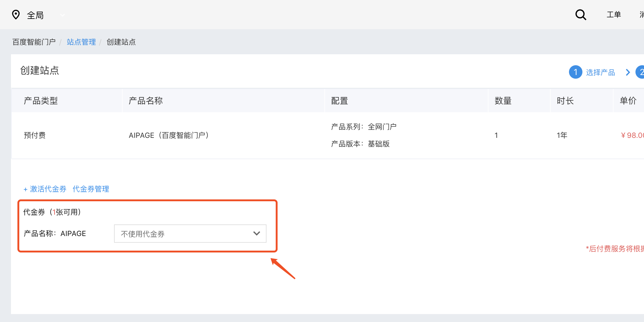Open the 消息 menu at the top right
Screen dimensions: 644x322
(641, 14)
